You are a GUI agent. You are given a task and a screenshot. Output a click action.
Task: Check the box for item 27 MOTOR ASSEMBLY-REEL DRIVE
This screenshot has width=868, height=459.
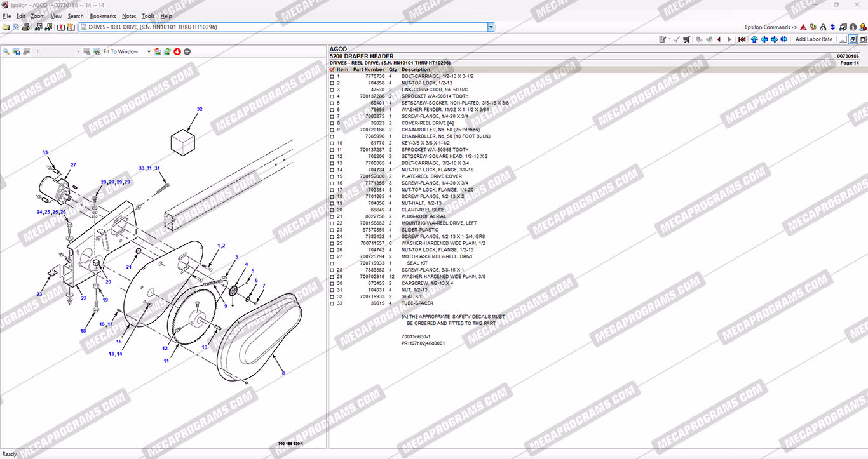[332, 256]
